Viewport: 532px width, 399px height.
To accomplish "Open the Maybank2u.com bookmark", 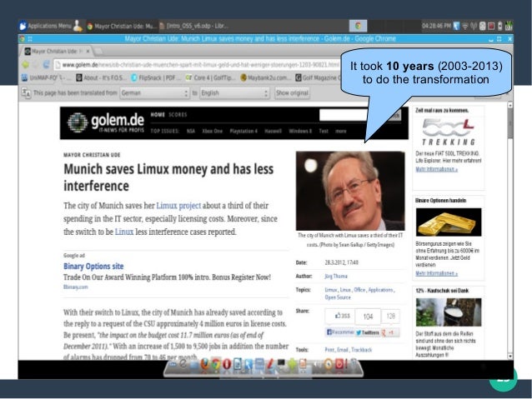I will coord(266,77).
